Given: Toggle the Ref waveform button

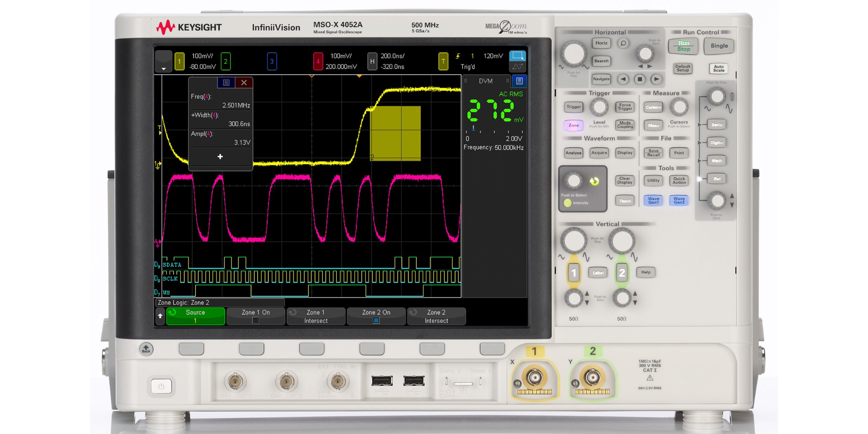Looking at the screenshot, I should (x=717, y=179).
